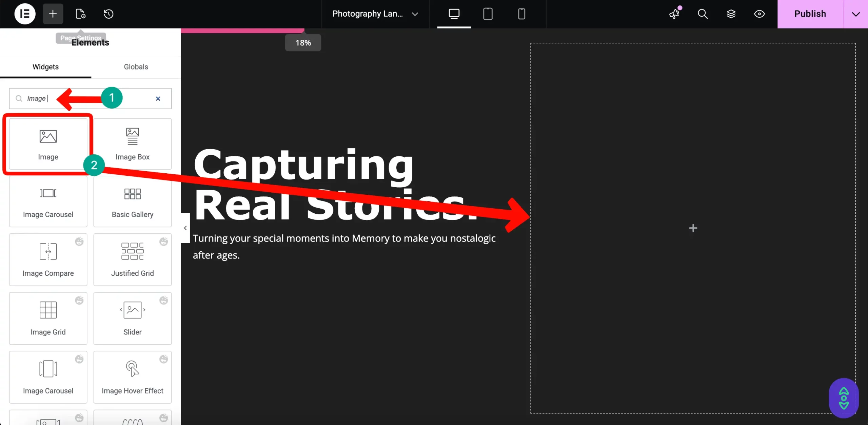This screenshot has height=425, width=868.
Task: Switch to the Widgets tab
Action: point(45,67)
